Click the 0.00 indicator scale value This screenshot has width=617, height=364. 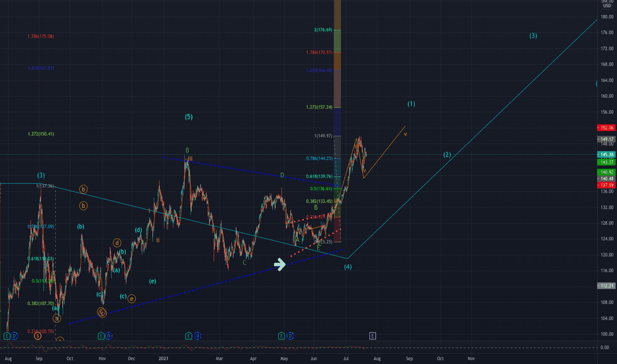(605, 347)
